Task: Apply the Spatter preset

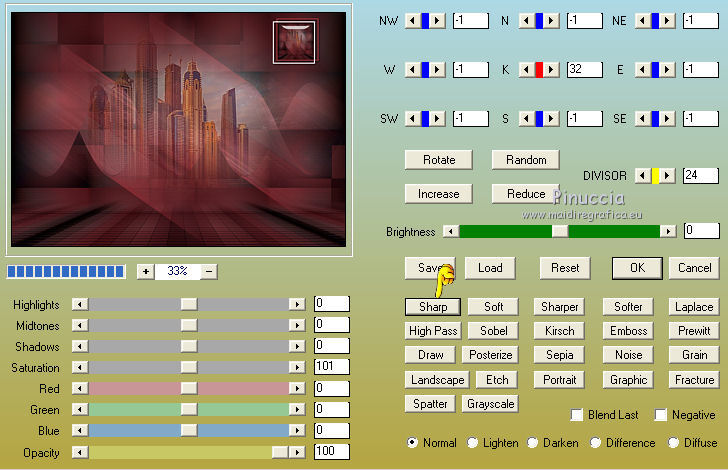Action: click(x=430, y=404)
